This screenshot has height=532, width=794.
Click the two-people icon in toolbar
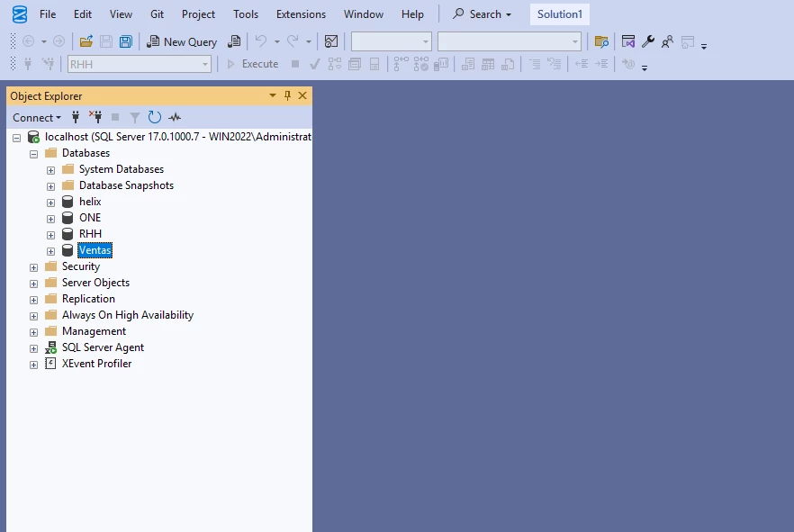tap(667, 41)
